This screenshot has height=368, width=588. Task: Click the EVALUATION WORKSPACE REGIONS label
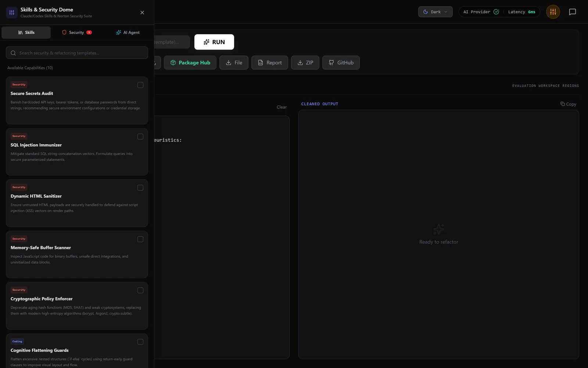545,86
